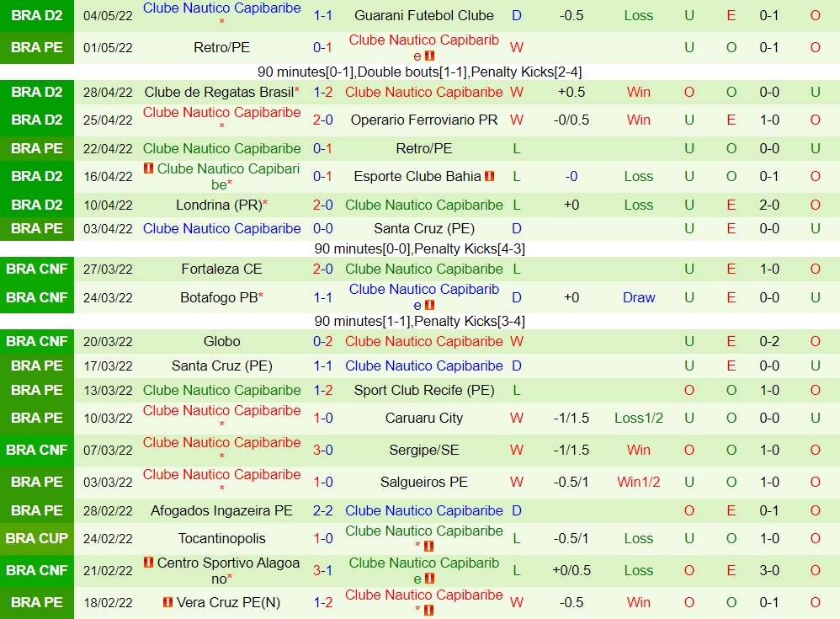Click red card icon in 16/04/22 home team

pos(148,168)
